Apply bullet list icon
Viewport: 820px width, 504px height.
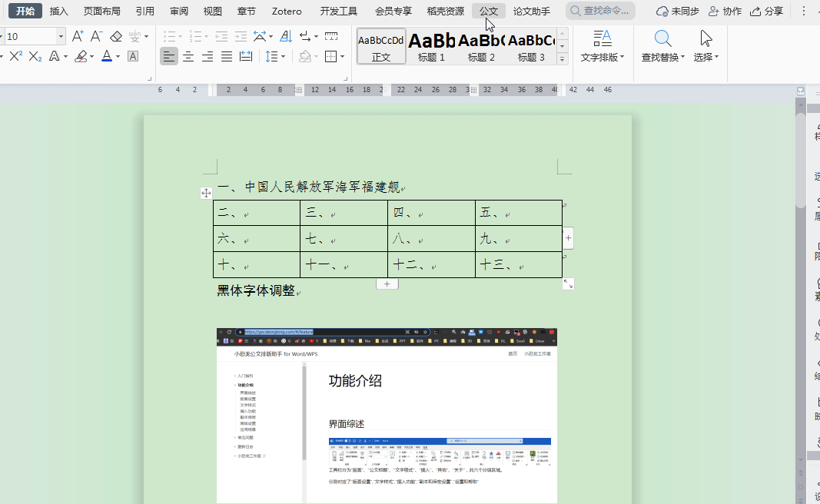[169, 36]
